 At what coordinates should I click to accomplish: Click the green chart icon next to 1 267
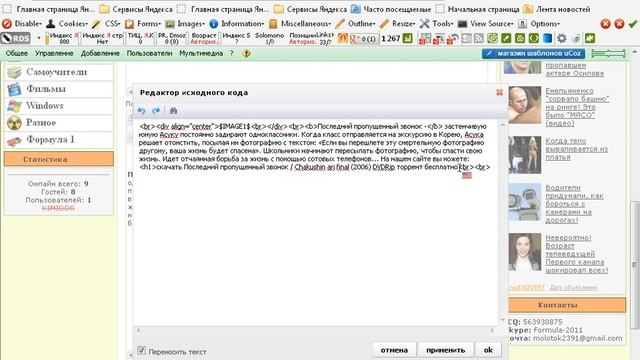click(408, 38)
